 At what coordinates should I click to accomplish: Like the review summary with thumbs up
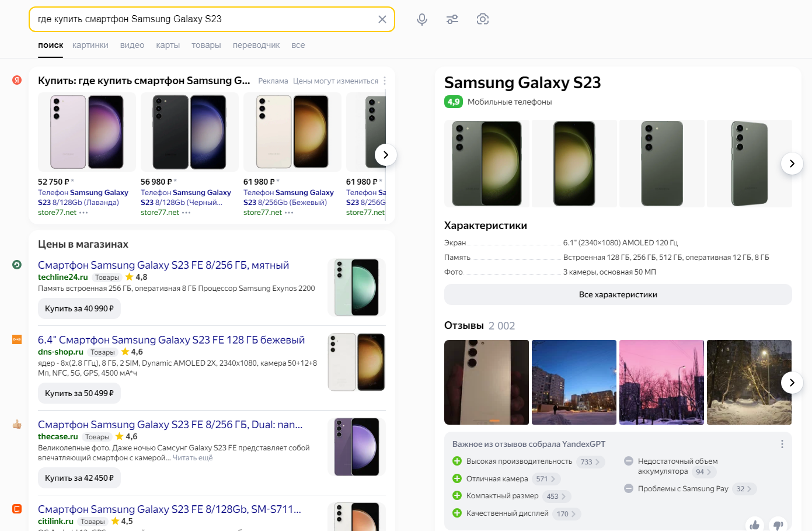point(755,525)
